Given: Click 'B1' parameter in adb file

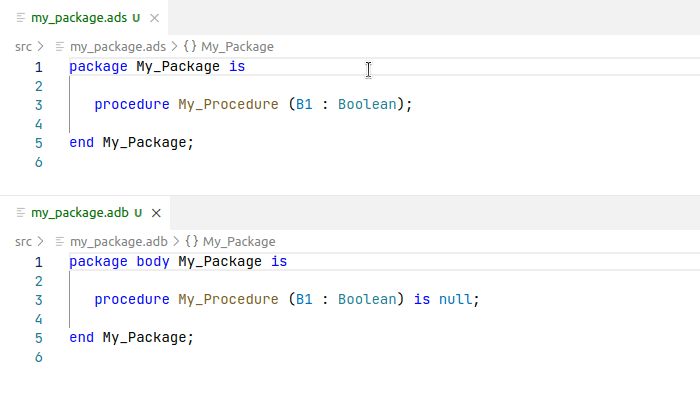Looking at the screenshot, I should tap(304, 300).
